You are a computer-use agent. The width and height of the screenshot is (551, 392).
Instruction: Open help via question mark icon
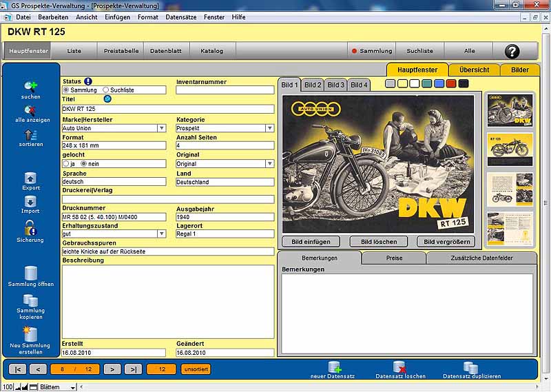[512, 52]
